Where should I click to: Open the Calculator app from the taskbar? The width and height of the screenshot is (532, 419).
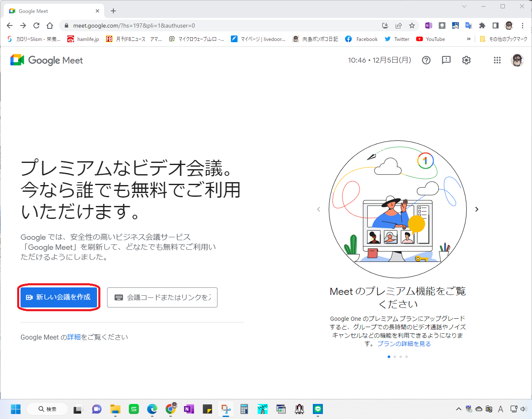point(244,409)
